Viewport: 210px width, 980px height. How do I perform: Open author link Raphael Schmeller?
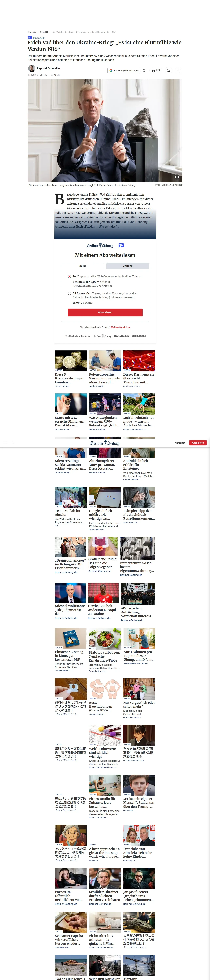(x=48, y=68)
